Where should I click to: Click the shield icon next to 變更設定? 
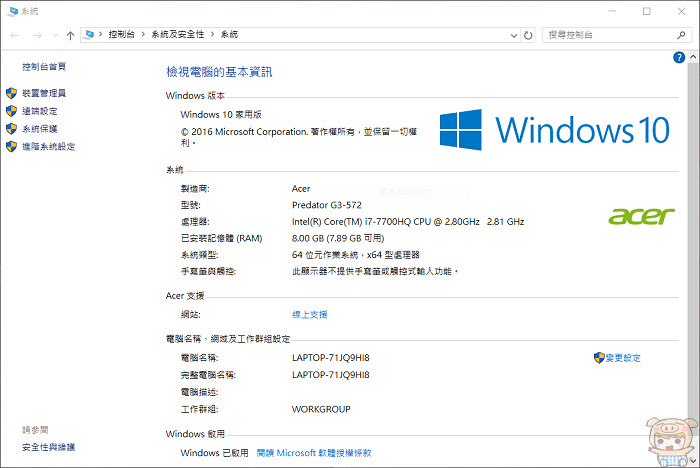pos(599,358)
